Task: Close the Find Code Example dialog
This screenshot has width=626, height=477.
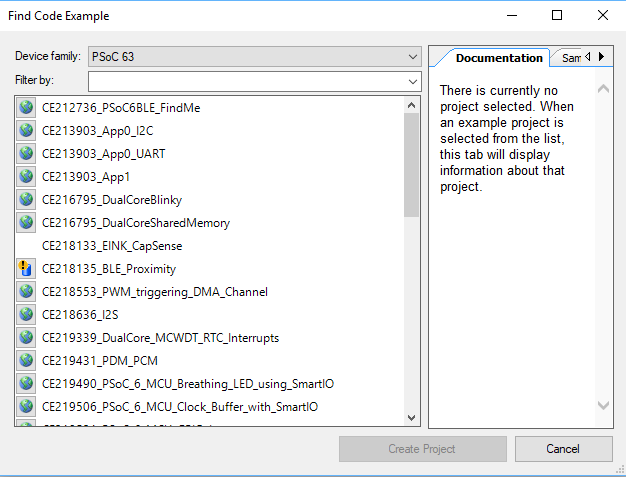Action: point(603,15)
